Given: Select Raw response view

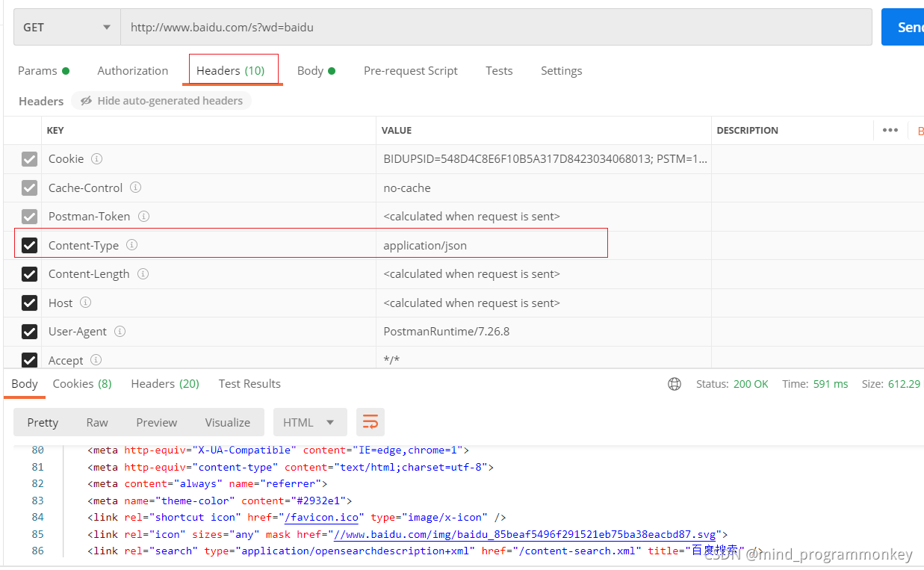Looking at the screenshot, I should tap(97, 422).
